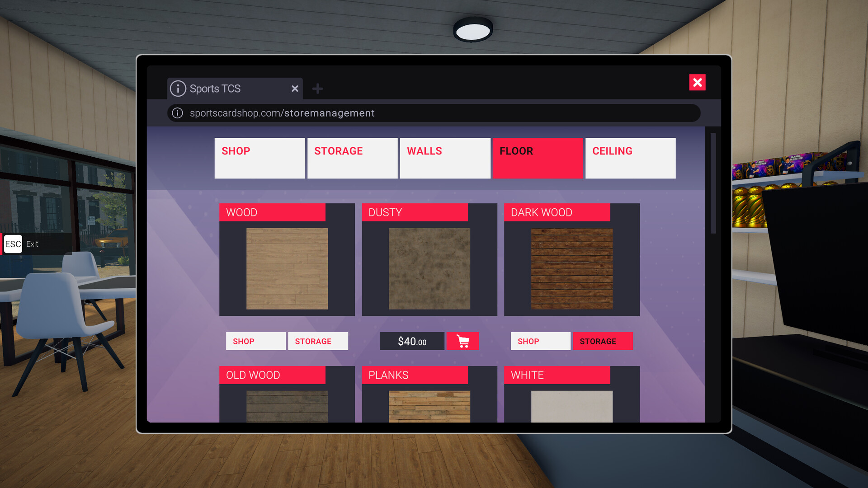The width and height of the screenshot is (868, 488).
Task: Switch to the WALLS tab
Action: 444,158
